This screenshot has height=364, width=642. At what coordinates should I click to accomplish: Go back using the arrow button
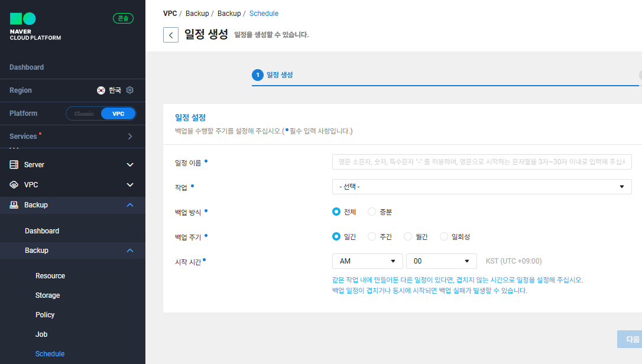(171, 35)
